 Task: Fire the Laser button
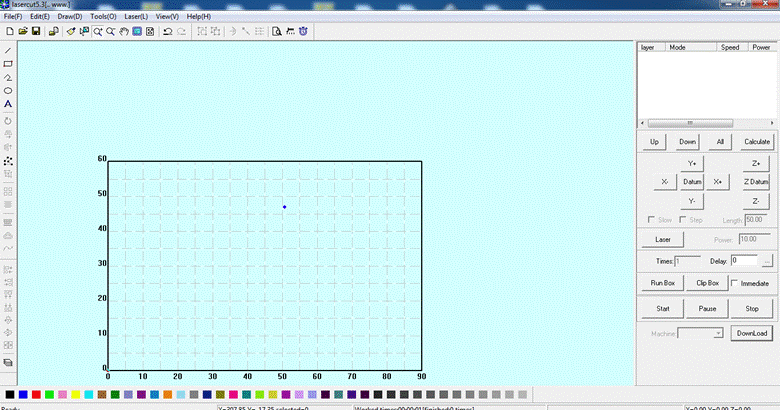coord(663,239)
